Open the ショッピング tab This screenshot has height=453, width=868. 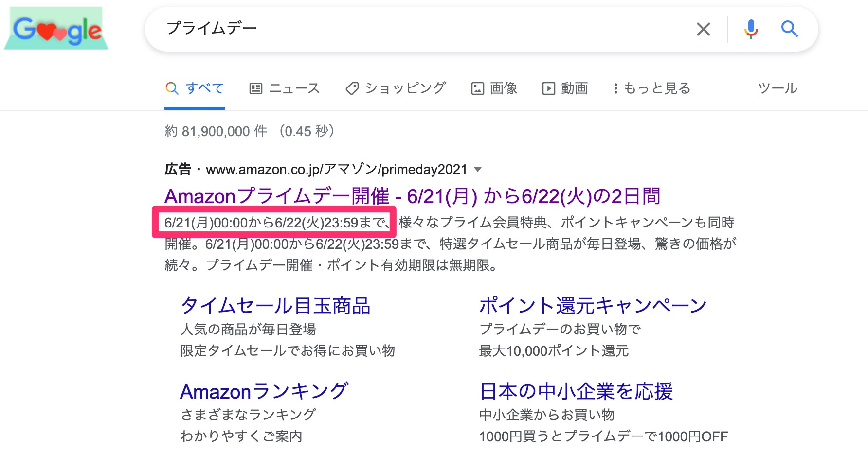tap(396, 88)
